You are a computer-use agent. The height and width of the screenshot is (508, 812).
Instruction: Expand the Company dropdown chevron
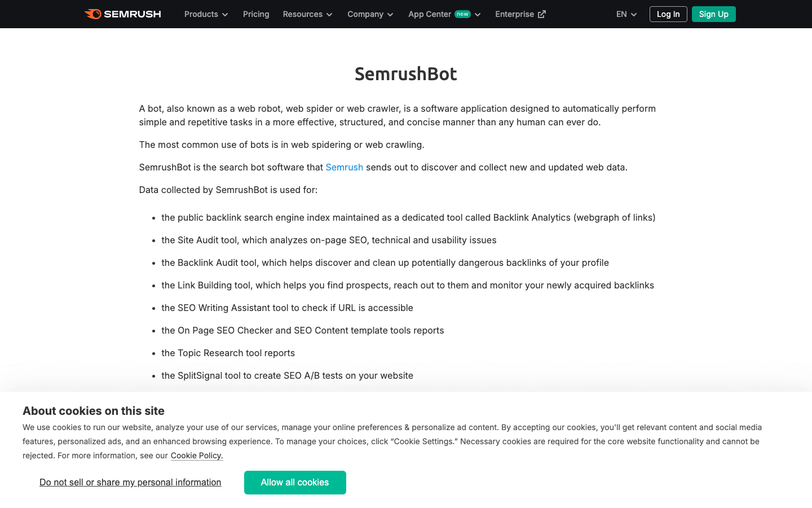pyautogui.click(x=390, y=15)
